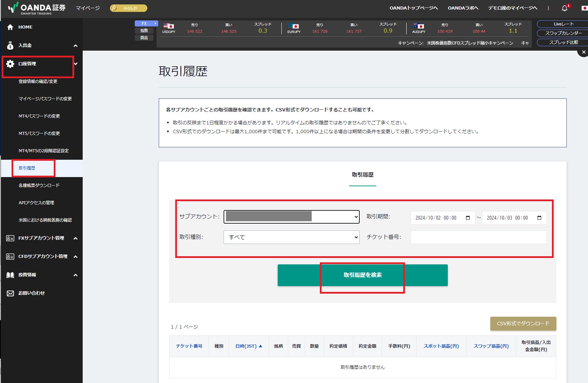
Task: Expand CFD sub-account management section
Action: coord(76,257)
